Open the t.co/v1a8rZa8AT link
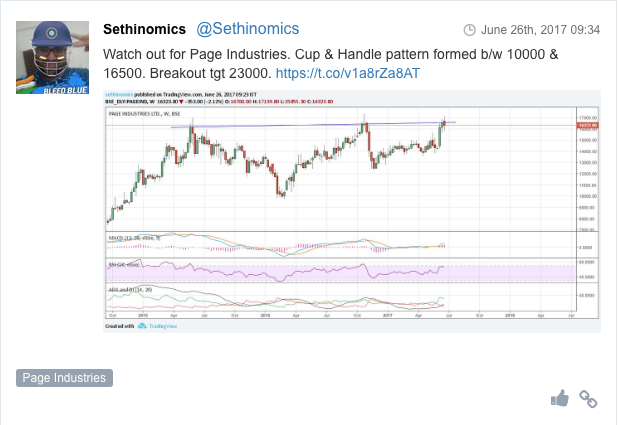The image size is (618, 425). pyautogui.click(x=348, y=73)
